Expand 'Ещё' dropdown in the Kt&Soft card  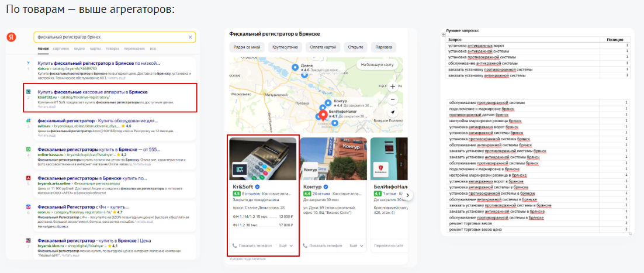[x=286, y=246]
